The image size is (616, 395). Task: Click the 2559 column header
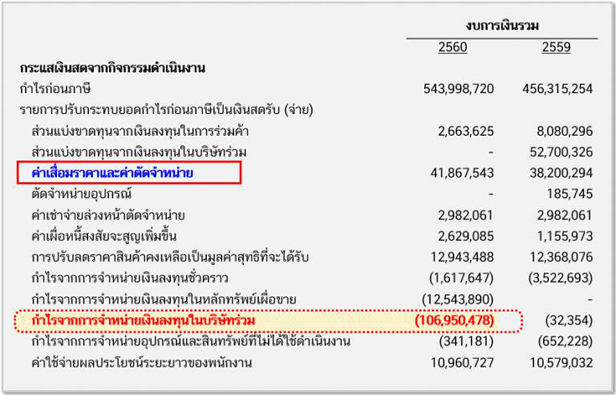[556, 47]
